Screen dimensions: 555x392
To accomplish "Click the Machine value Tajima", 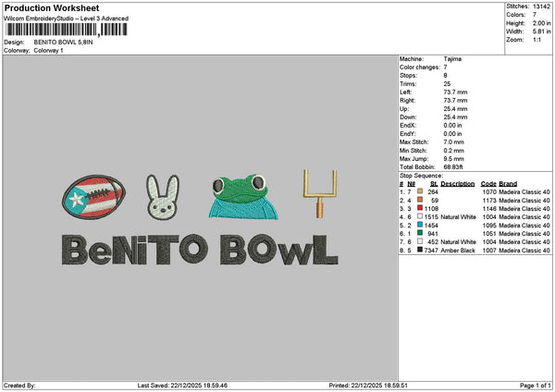I will (453, 59).
